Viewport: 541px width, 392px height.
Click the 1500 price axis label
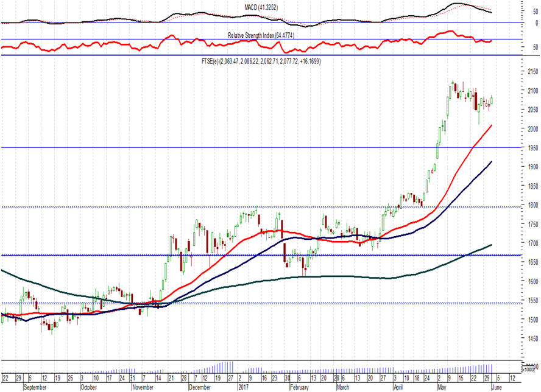pos(532,320)
